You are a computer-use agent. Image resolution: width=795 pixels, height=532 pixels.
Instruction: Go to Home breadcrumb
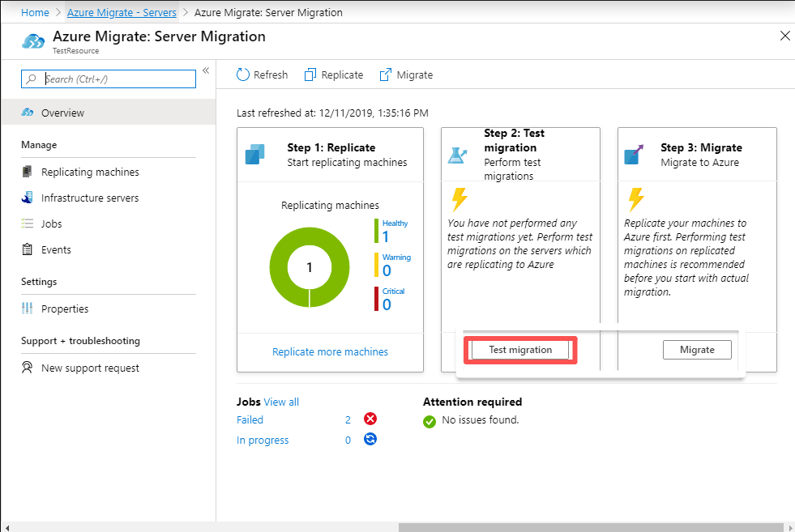pos(35,12)
